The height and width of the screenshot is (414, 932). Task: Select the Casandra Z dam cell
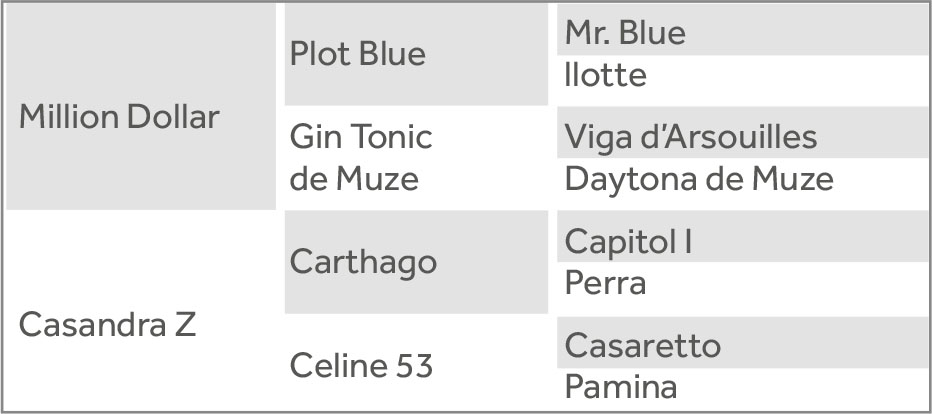(141, 310)
